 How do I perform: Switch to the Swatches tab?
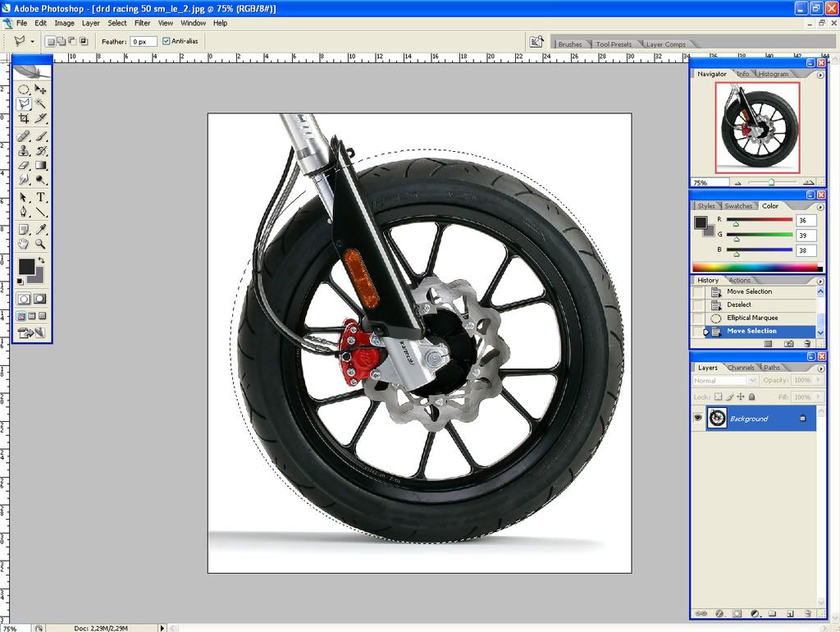pyautogui.click(x=738, y=206)
